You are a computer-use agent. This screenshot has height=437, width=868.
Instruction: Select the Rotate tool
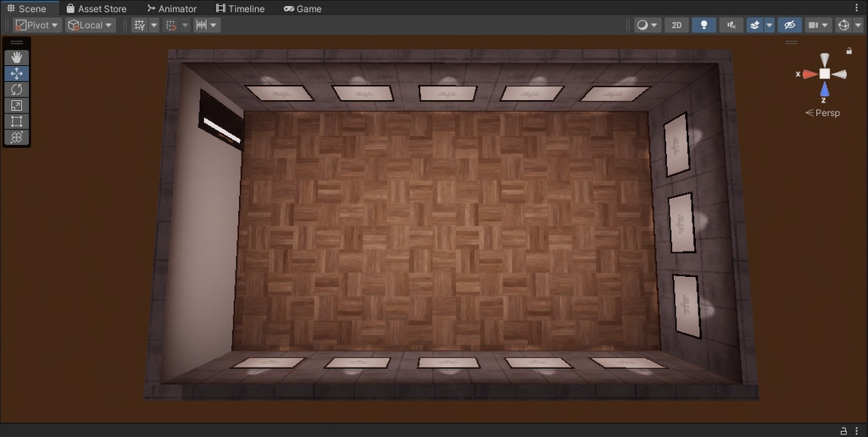point(17,90)
